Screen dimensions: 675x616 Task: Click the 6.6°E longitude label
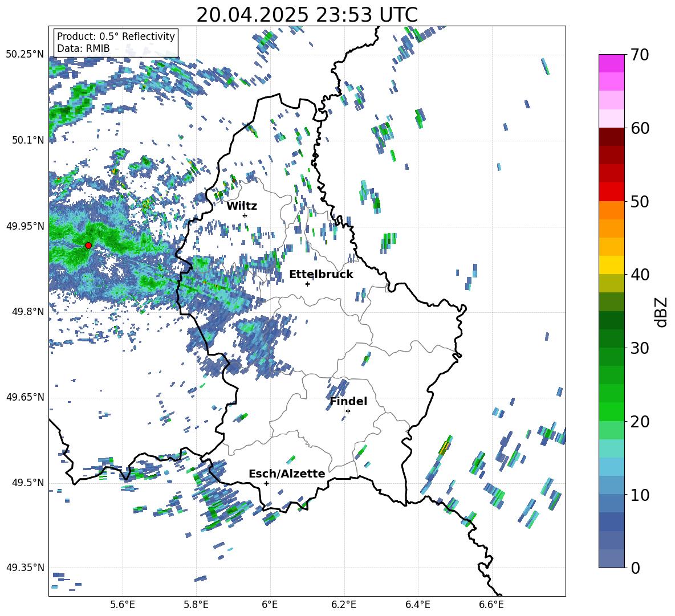(491, 605)
